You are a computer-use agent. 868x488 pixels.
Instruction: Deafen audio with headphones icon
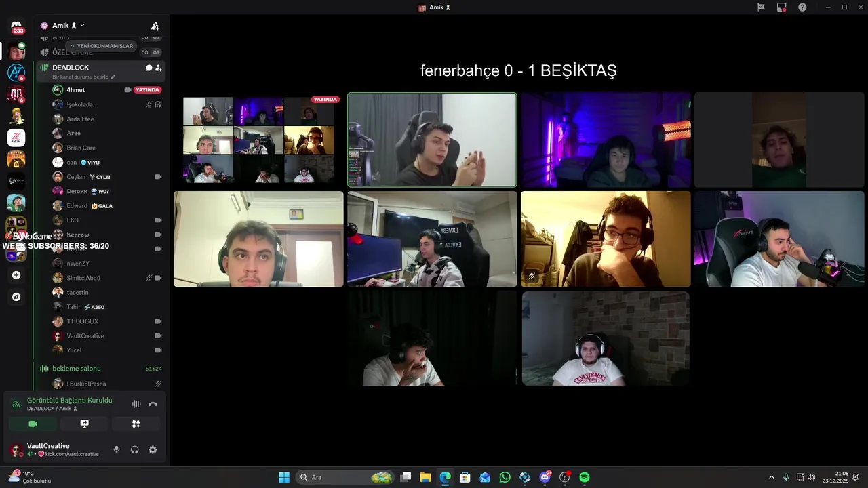pyautogui.click(x=134, y=449)
